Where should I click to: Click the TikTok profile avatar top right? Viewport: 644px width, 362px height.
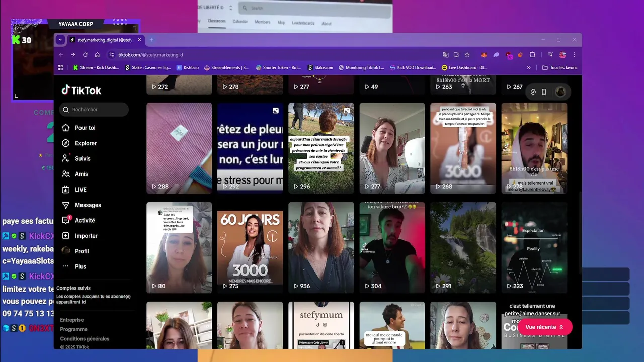560,92
